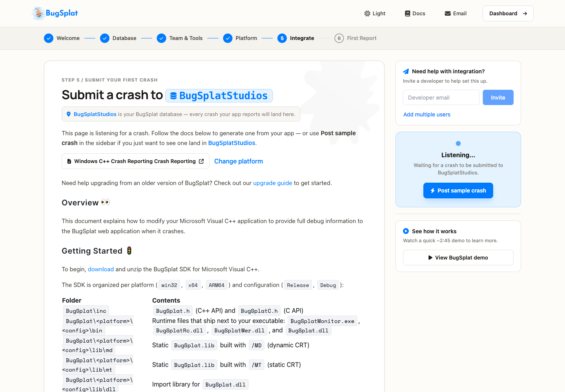The width and height of the screenshot is (565, 392).
Task: Play the View BugSplat demo
Action: click(458, 258)
